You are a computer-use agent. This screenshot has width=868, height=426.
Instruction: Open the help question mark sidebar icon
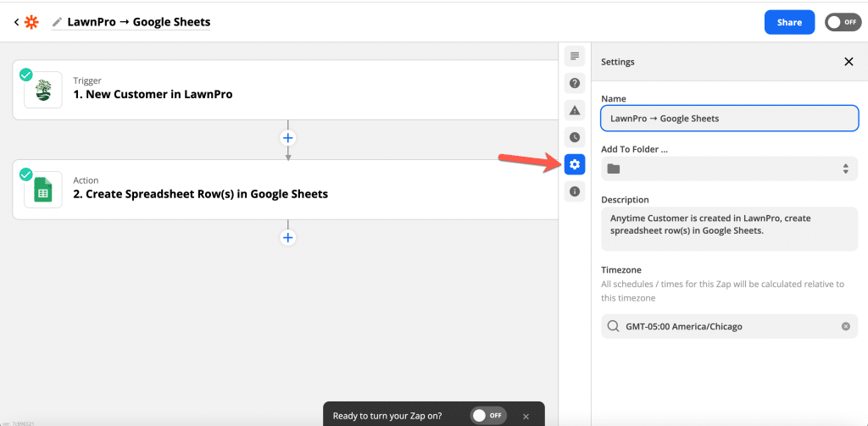click(x=575, y=84)
